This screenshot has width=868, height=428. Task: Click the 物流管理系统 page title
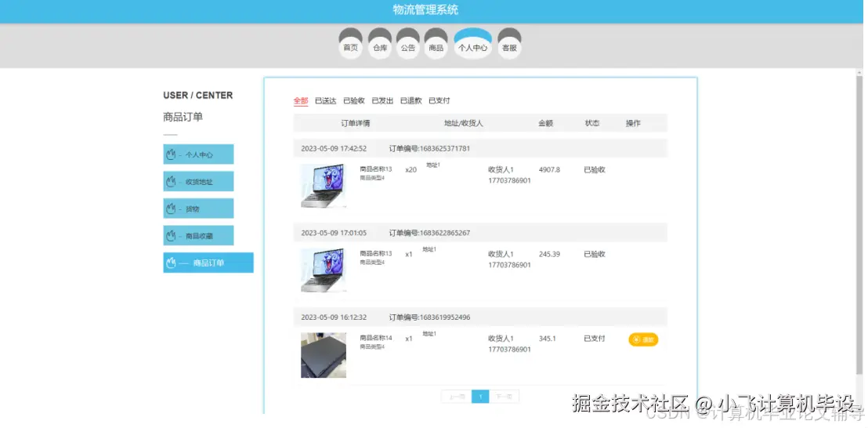425,9
